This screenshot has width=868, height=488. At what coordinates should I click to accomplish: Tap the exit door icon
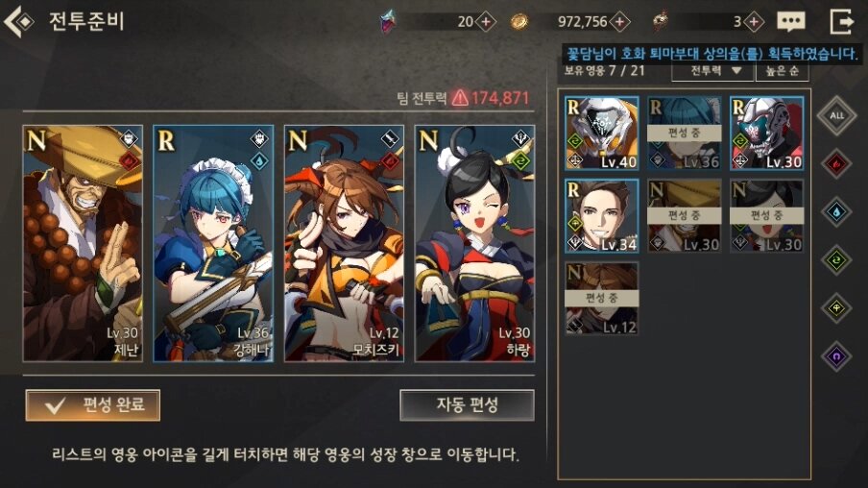[x=842, y=21]
